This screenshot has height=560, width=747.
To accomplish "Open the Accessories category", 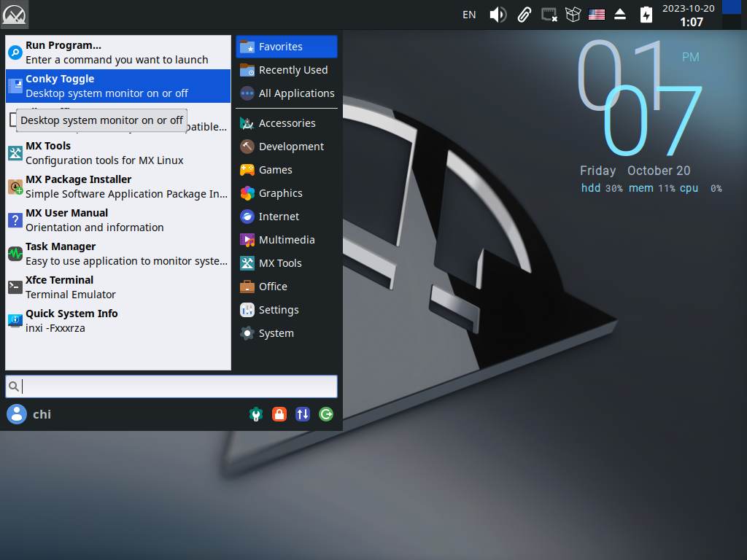I will (x=287, y=123).
